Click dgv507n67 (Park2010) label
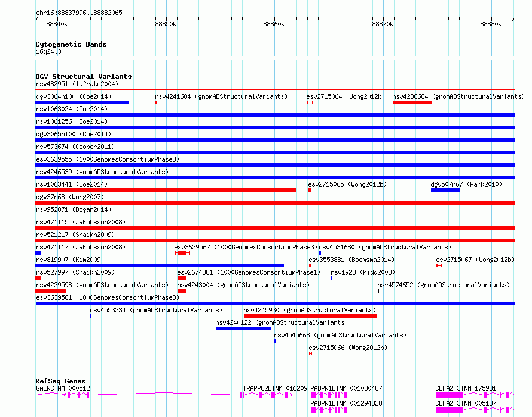The height and width of the screenshot is (417, 532). pos(466,184)
